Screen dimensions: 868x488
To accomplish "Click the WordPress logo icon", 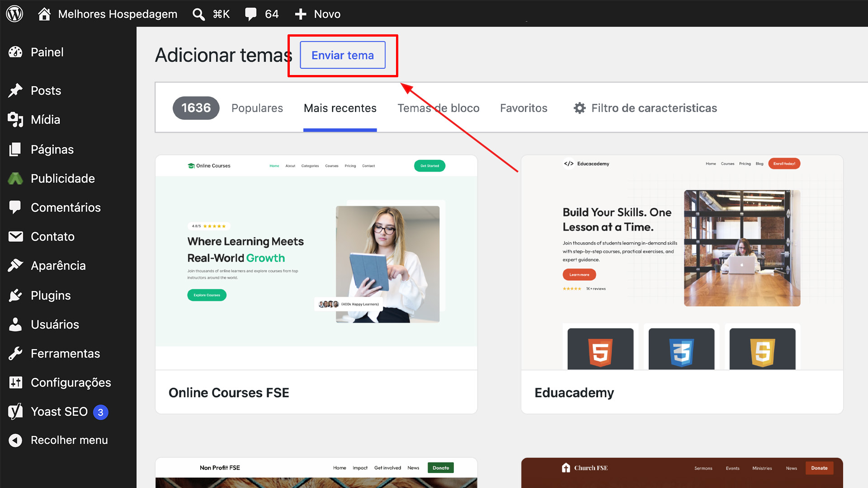I will [14, 14].
